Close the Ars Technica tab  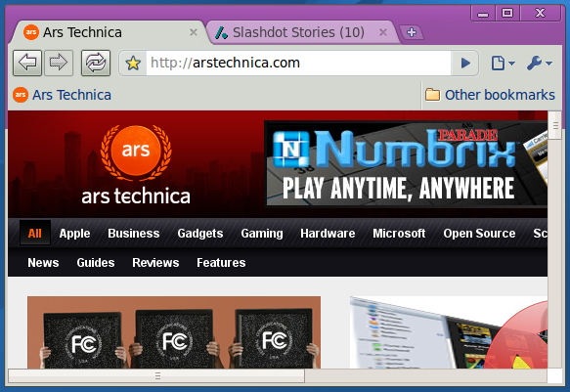click(194, 32)
